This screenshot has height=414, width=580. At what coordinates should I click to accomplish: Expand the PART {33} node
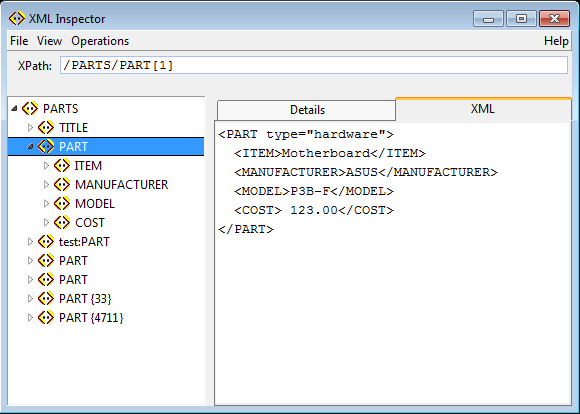(30, 299)
